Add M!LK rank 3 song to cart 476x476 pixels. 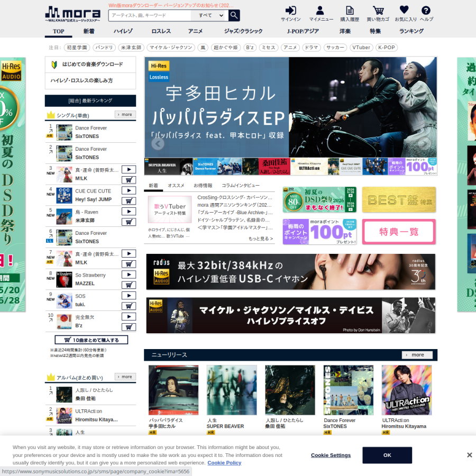point(129,180)
